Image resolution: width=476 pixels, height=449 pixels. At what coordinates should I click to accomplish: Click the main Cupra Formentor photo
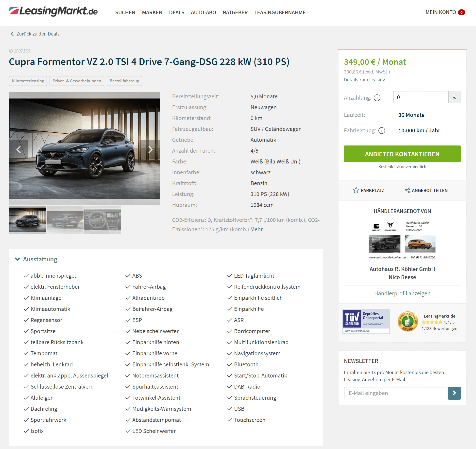pyautogui.click(x=84, y=149)
